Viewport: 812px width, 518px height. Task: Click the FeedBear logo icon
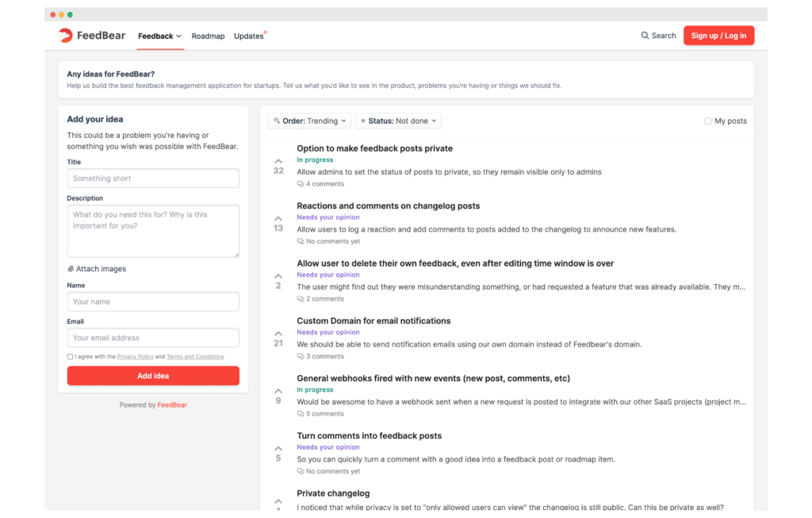pyautogui.click(x=64, y=35)
